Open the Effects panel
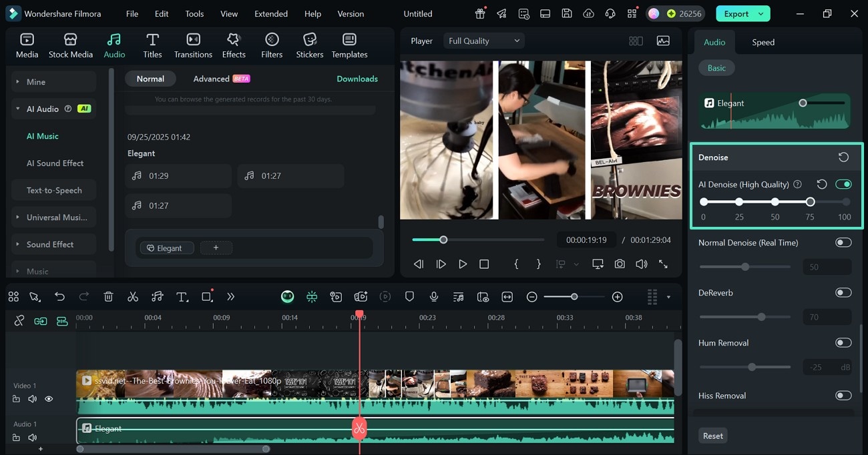The width and height of the screenshot is (868, 455). pos(234,45)
